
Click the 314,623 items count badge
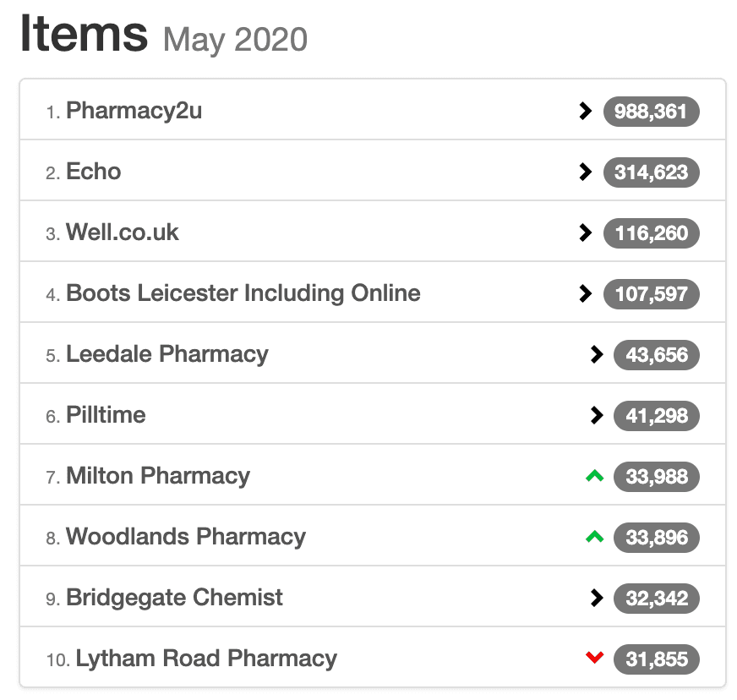point(652,172)
